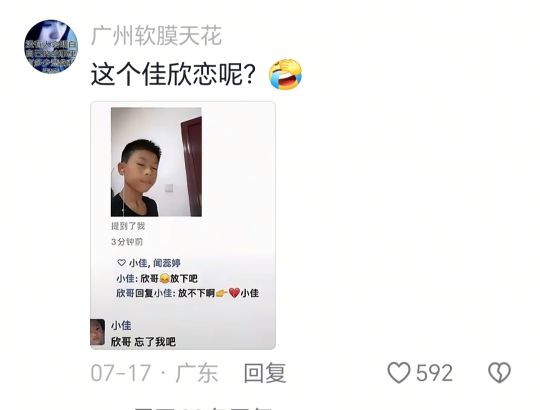
Task: Reply via the 回复 button
Action: tap(265, 373)
